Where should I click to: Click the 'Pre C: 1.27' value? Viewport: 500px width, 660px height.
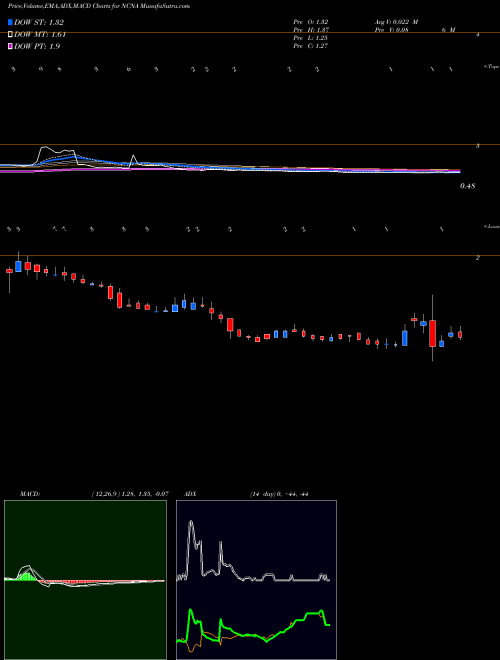pyautogui.click(x=311, y=45)
